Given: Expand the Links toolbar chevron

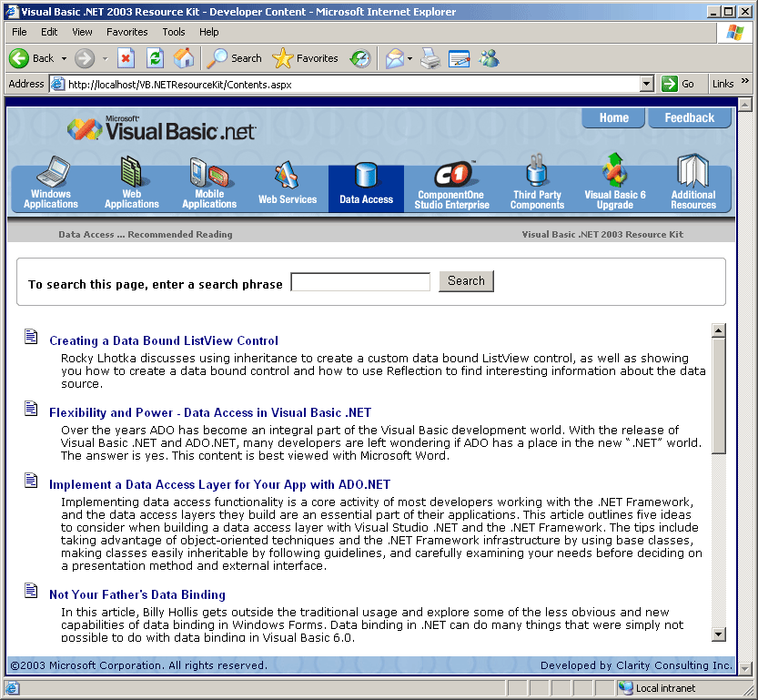Looking at the screenshot, I should coord(744,81).
